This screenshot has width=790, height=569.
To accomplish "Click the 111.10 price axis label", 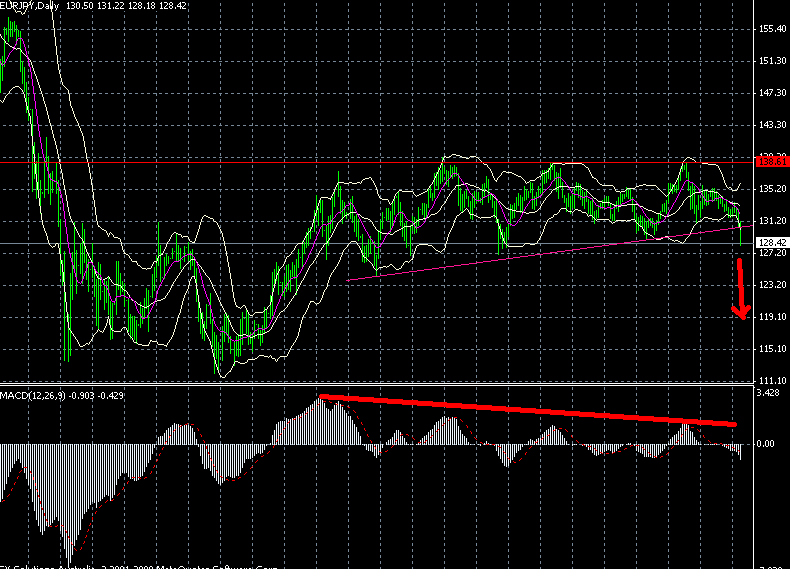I will 772,381.
